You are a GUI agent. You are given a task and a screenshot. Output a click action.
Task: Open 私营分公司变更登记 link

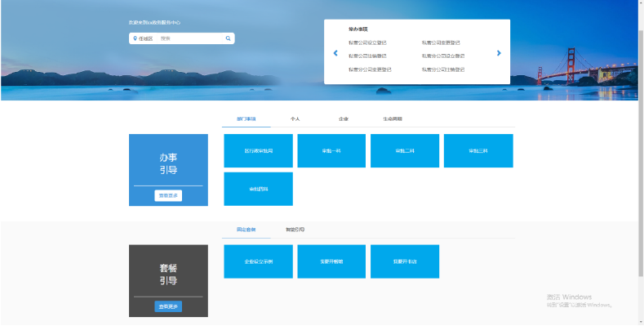tap(370, 70)
